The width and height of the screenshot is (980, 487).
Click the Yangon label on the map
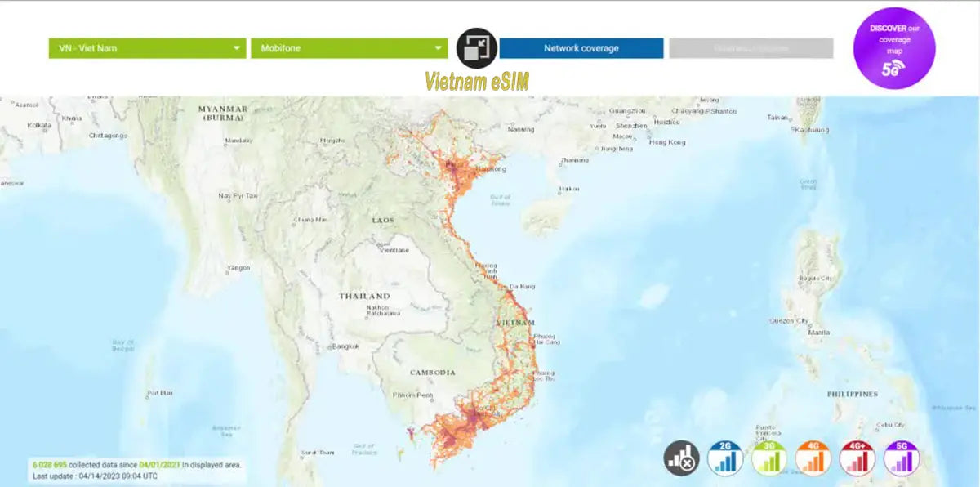point(238,267)
